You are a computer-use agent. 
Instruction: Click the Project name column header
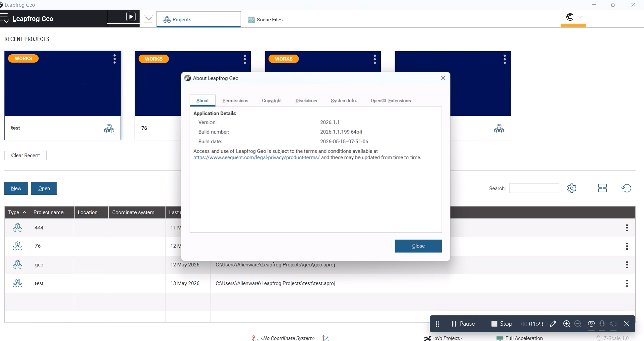tap(52, 212)
